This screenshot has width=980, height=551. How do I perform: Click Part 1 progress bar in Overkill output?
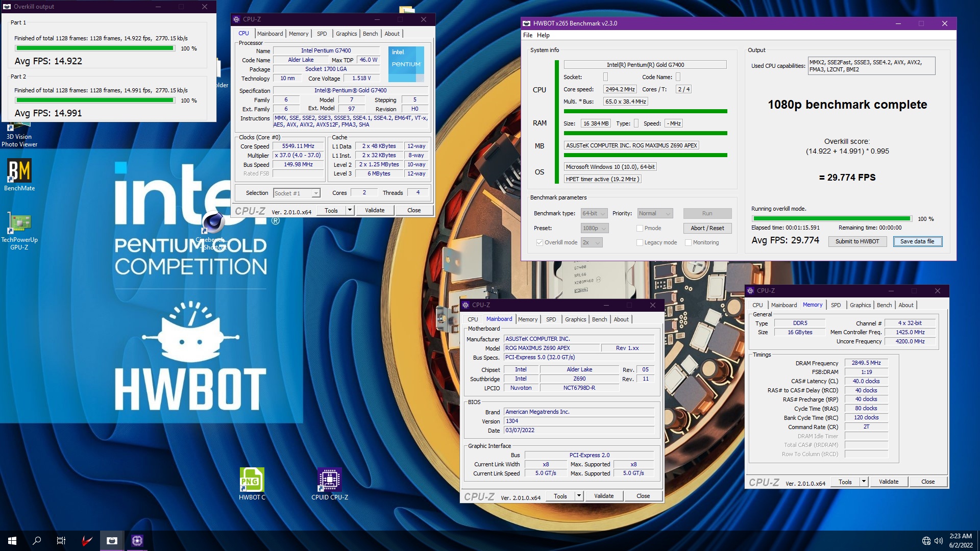pyautogui.click(x=94, y=48)
